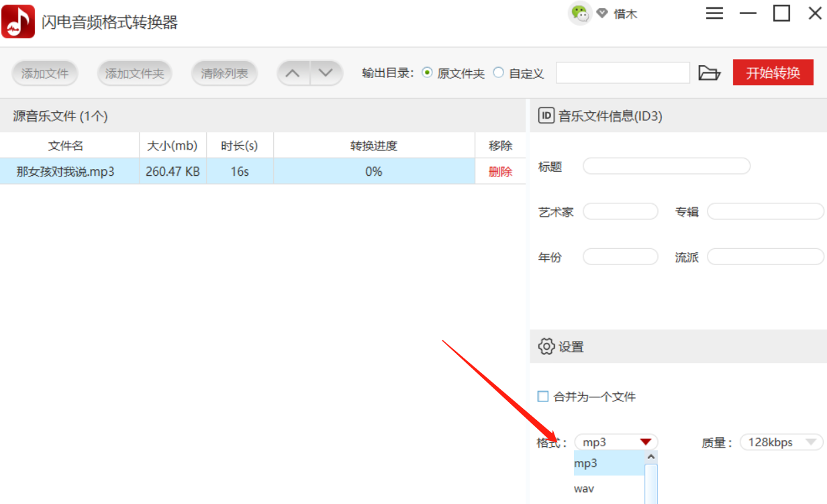
Task: Click the 16s duration cell
Action: coord(240,171)
